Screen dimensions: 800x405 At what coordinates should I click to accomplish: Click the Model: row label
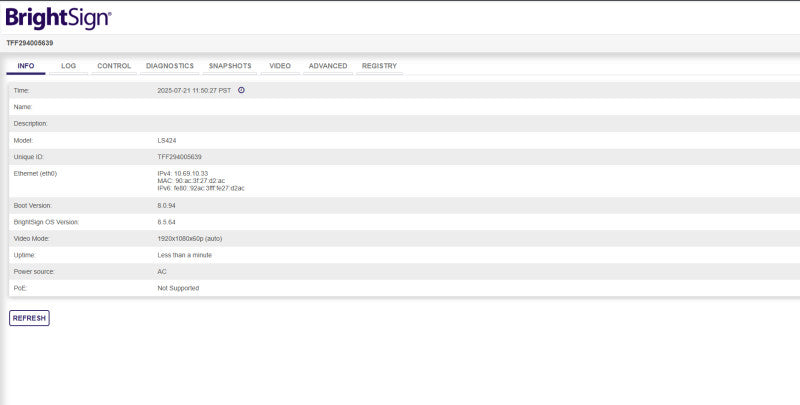[23, 140]
